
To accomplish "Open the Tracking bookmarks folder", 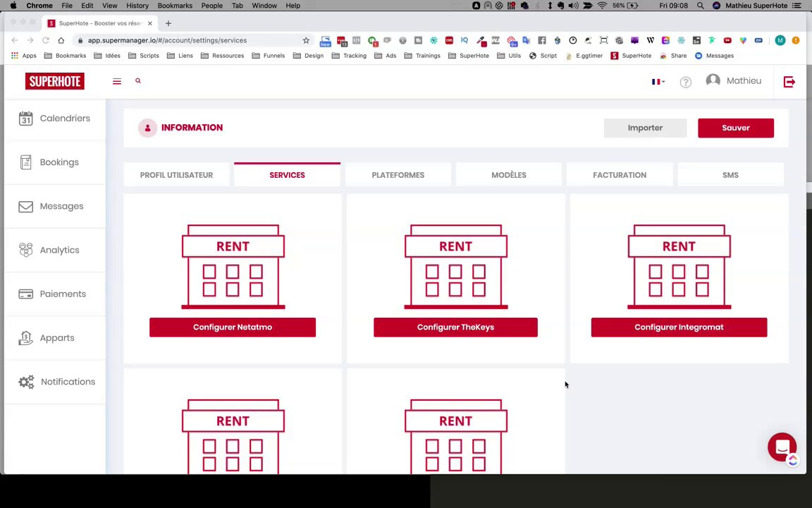I will [x=349, y=56].
